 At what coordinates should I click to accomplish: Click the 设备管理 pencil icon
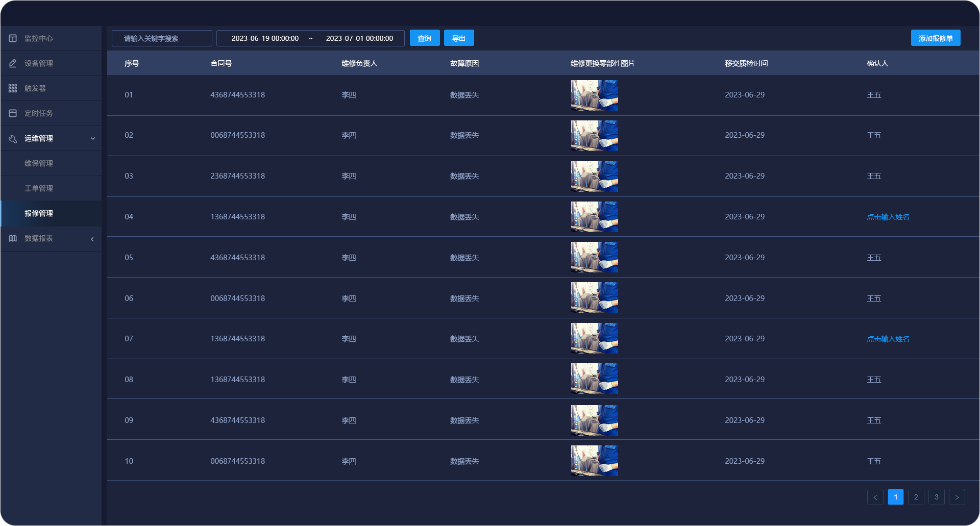[x=13, y=63]
